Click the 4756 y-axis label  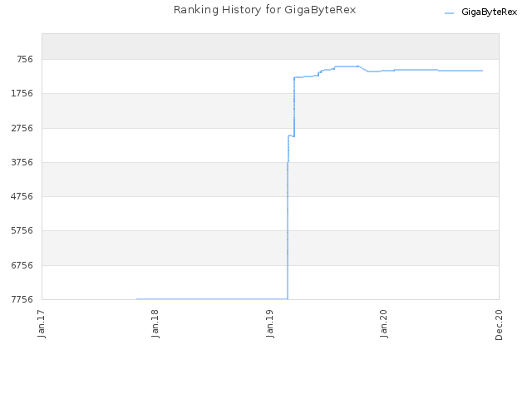22,196
